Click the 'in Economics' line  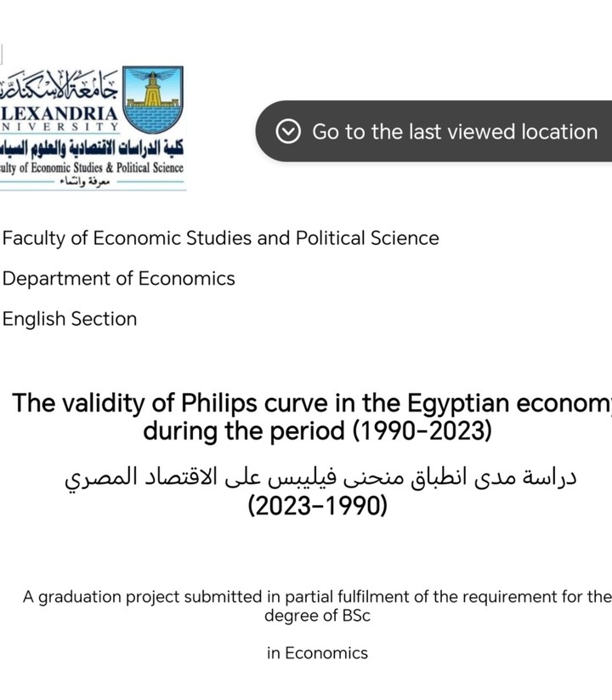[317, 653]
